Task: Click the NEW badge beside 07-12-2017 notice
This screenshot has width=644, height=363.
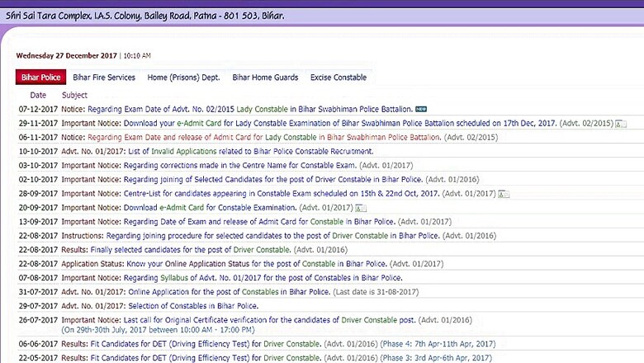Action: (421, 109)
